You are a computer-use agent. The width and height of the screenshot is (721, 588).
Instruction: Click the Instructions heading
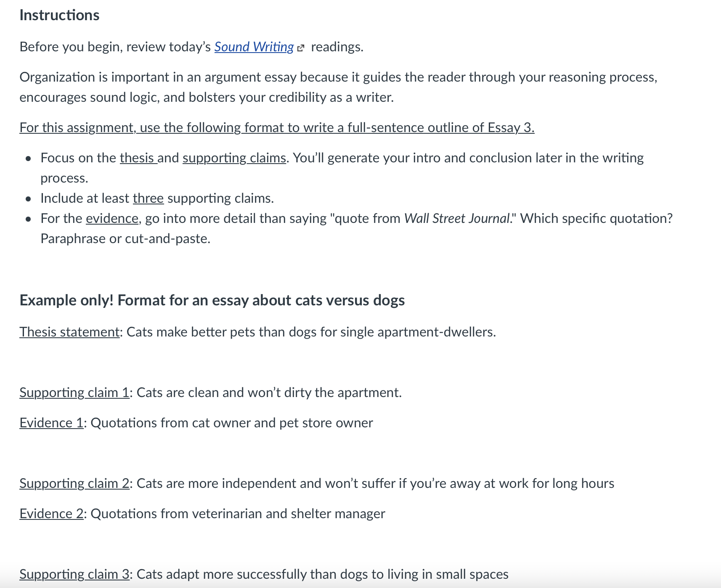coord(59,15)
